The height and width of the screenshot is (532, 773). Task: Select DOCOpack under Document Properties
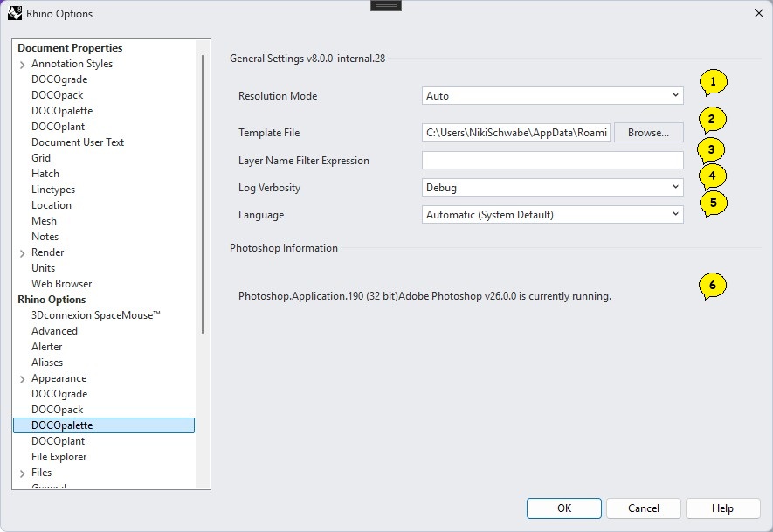[57, 95]
